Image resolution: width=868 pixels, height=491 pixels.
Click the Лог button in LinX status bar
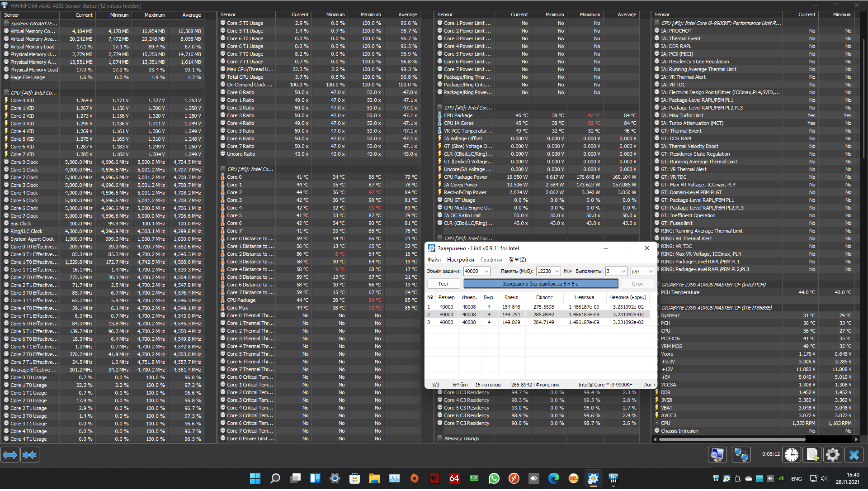[x=648, y=385]
